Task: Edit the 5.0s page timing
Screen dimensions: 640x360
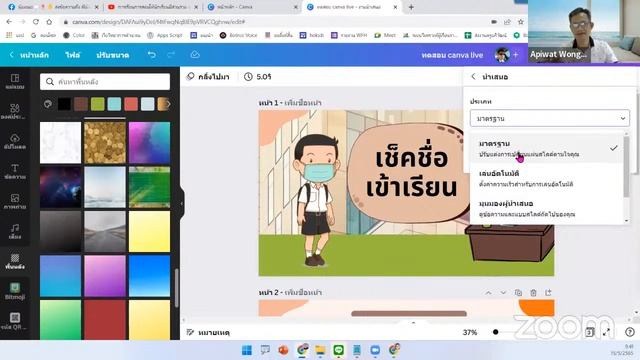Action: [258, 77]
